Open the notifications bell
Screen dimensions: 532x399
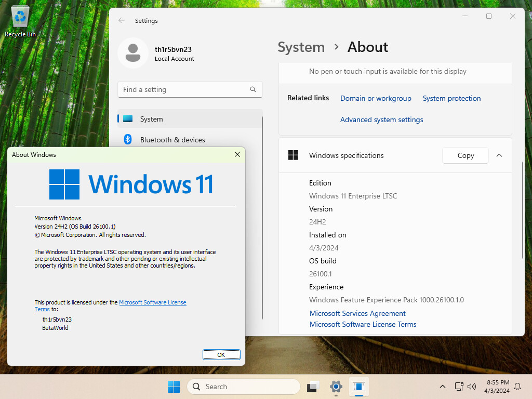tap(517, 387)
